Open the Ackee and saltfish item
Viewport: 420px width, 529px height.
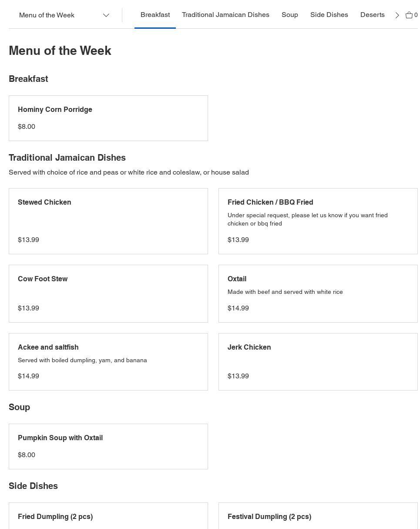108,361
